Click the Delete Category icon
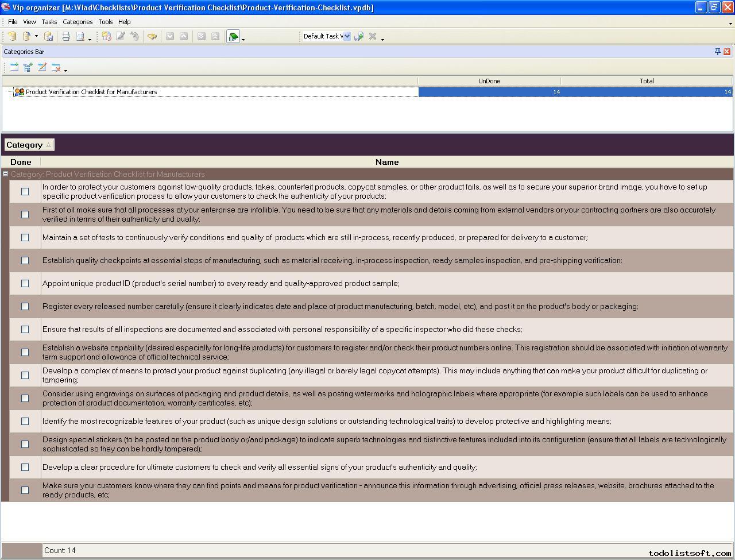 (56, 68)
